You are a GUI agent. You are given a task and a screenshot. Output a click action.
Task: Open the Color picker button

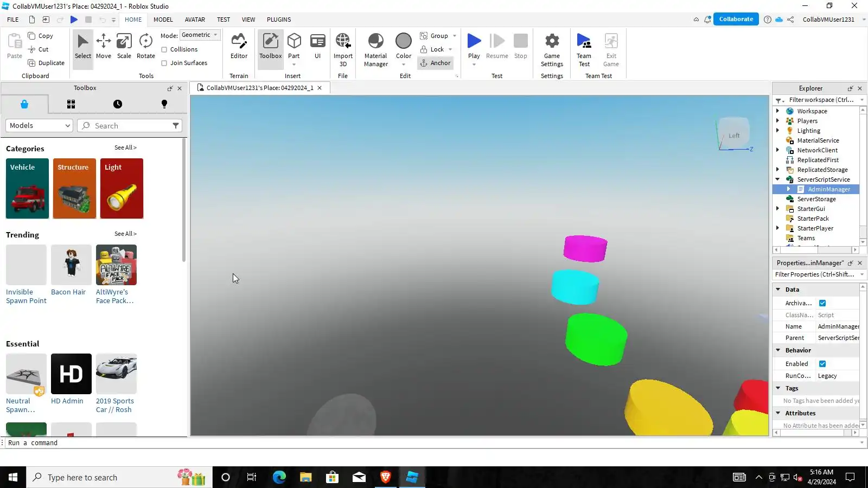coord(404,47)
